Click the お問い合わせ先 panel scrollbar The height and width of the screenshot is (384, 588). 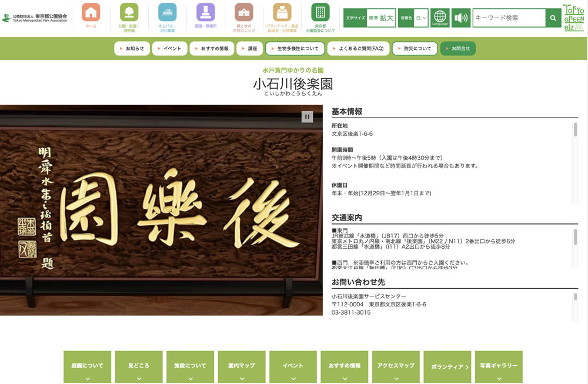[x=575, y=297]
